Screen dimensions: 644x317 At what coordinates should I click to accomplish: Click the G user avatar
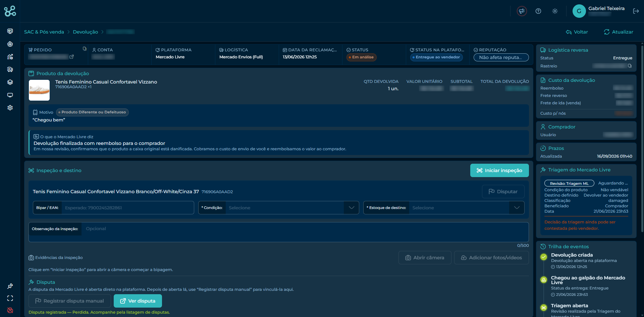point(579,11)
